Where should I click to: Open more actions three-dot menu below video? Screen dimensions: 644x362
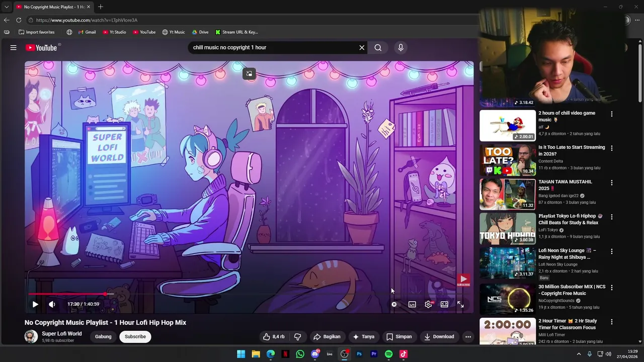[468, 337]
